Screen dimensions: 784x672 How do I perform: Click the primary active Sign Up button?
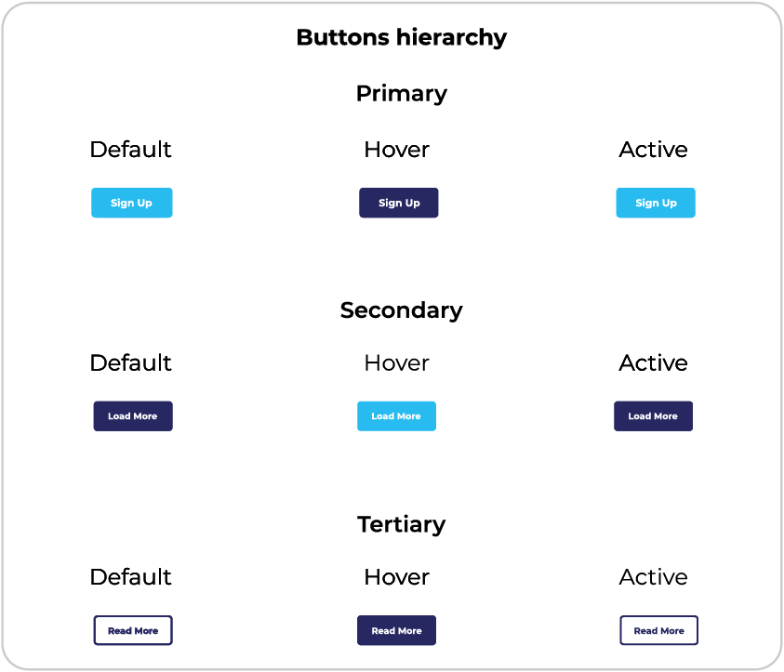(655, 203)
